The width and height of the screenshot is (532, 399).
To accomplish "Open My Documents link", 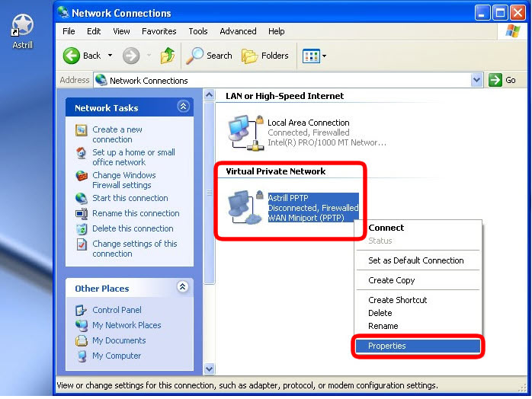I will coord(119,340).
